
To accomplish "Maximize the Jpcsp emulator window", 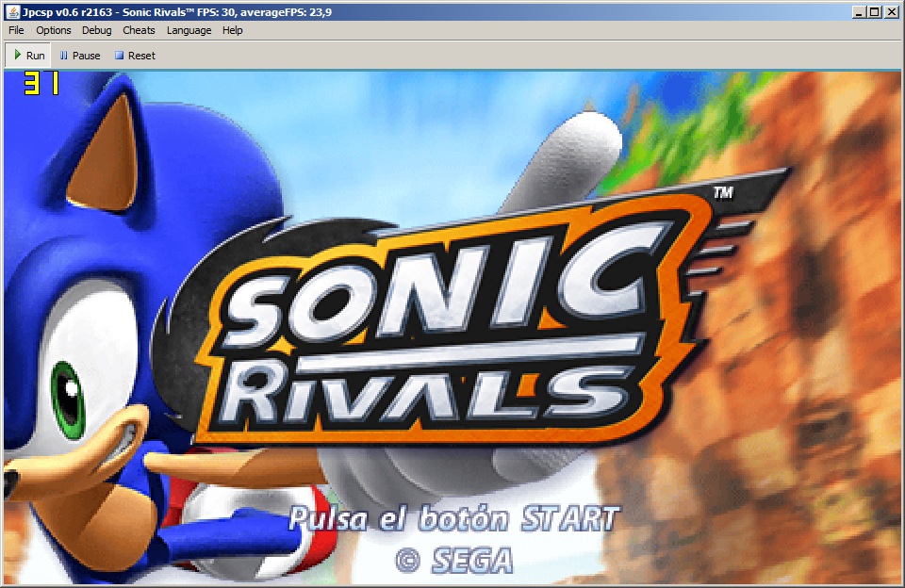I will coord(875,11).
